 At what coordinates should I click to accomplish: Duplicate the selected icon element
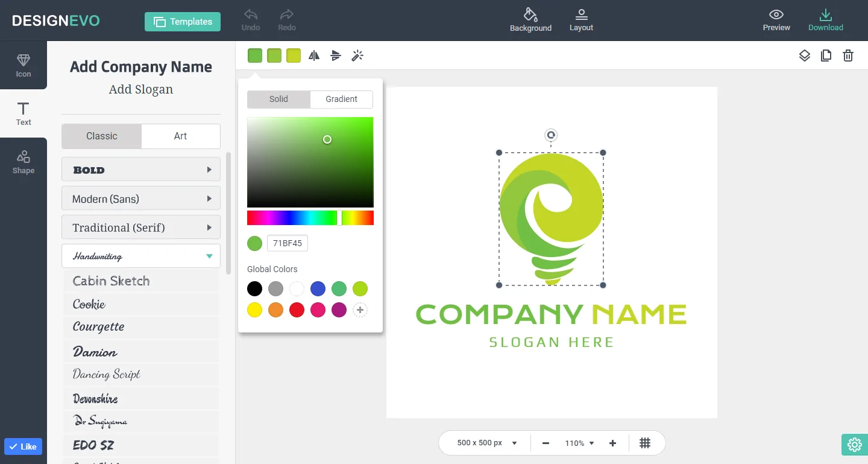point(826,55)
